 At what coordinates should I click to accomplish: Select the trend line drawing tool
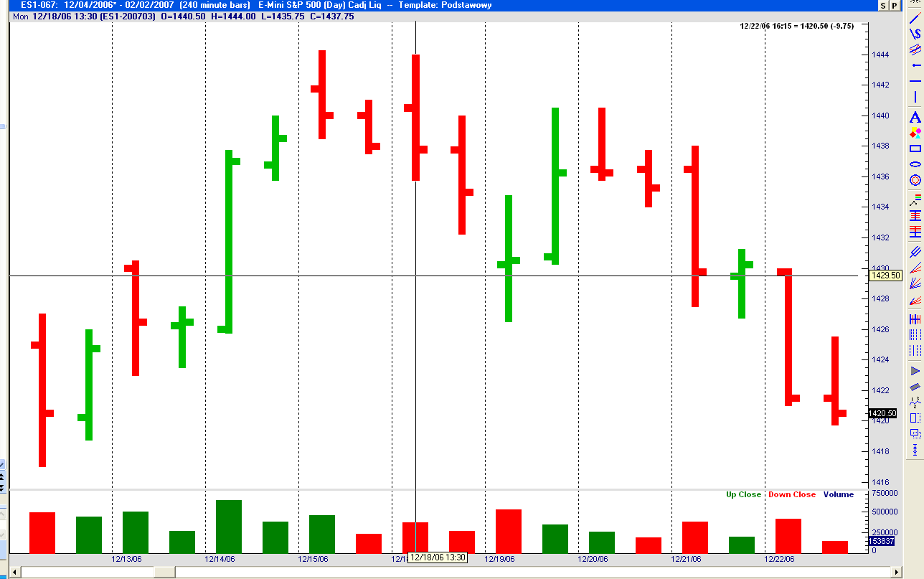(x=915, y=19)
